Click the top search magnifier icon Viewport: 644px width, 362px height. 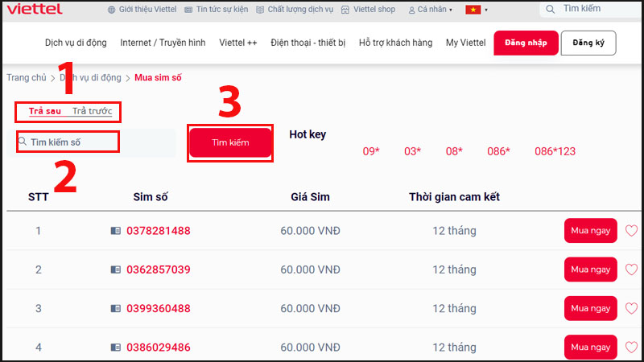click(x=551, y=9)
